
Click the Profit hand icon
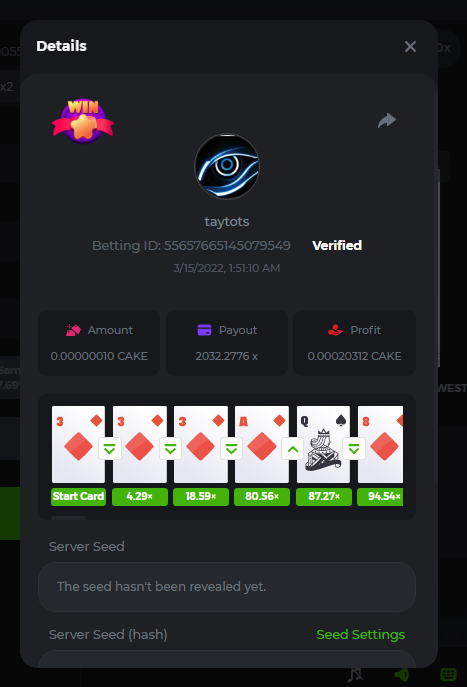(x=335, y=330)
